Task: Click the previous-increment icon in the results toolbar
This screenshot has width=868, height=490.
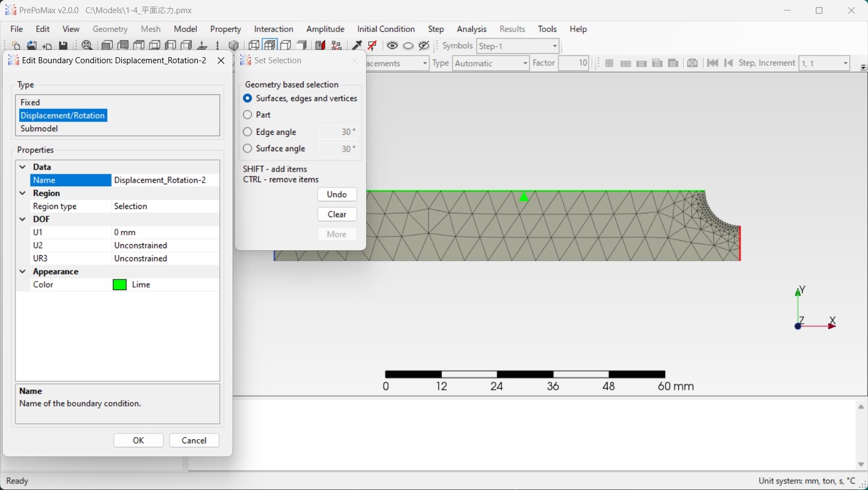Action: click(728, 63)
